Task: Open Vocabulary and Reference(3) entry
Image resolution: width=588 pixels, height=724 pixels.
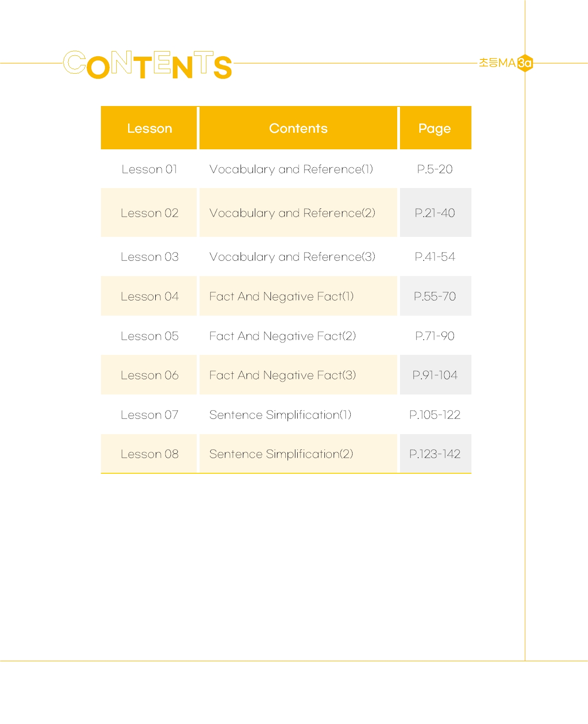Action: [x=292, y=257]
